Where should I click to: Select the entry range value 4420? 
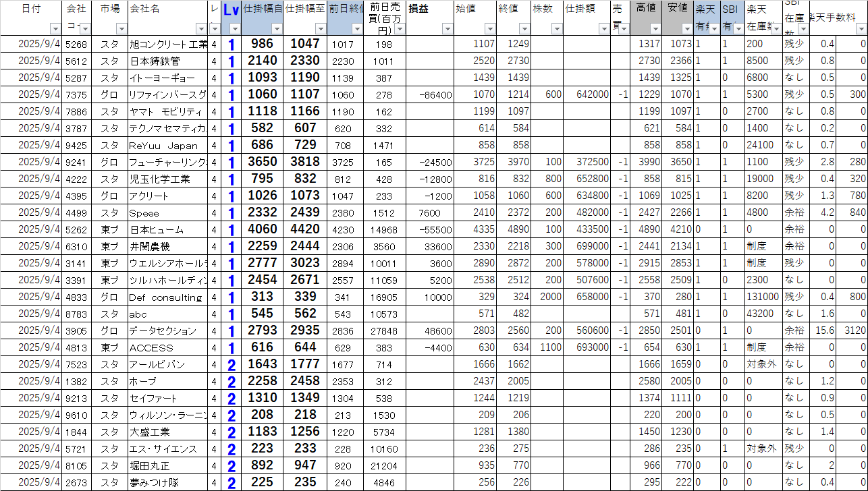[305, 229]
